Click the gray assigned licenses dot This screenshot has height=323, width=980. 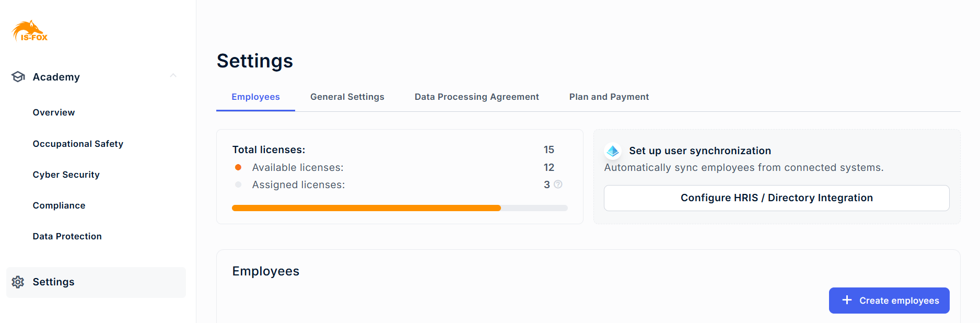[238, 184]
